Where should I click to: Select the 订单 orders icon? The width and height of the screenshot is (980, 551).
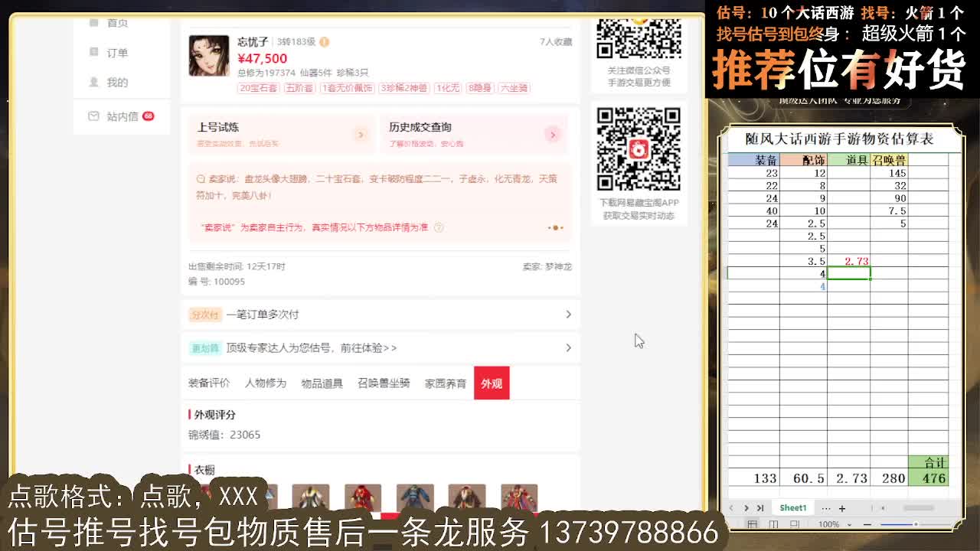pos(92,52)
